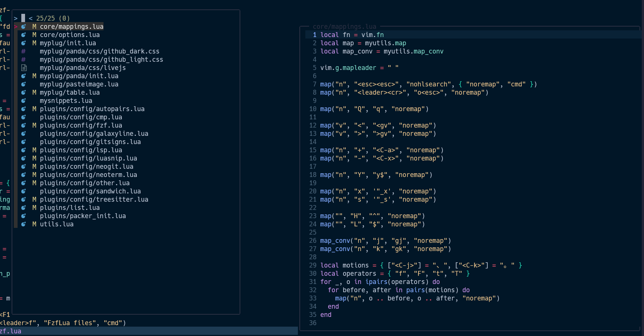Click the CSS hash icon for github_dark.css
This screenshot has width=644, height=336.
[x=24, y=51]
